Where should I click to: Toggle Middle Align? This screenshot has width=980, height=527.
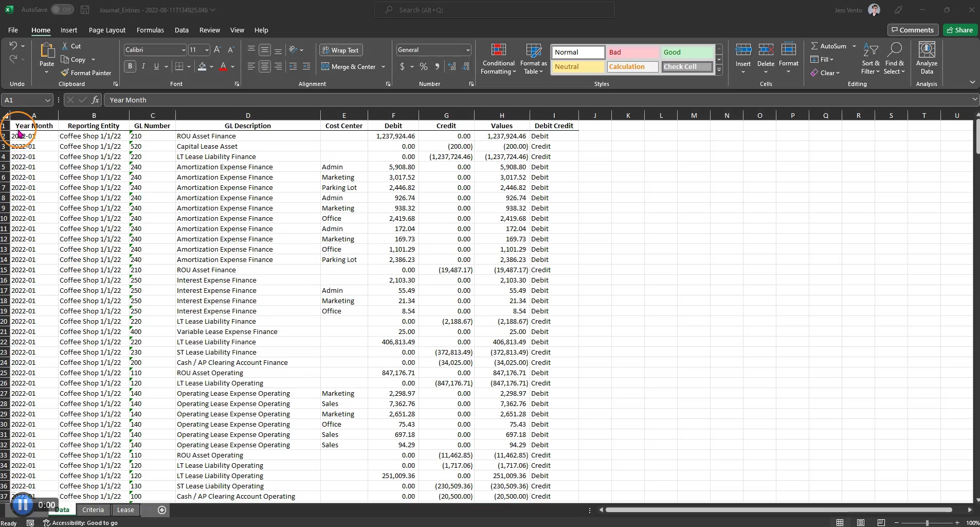point(265,50)
